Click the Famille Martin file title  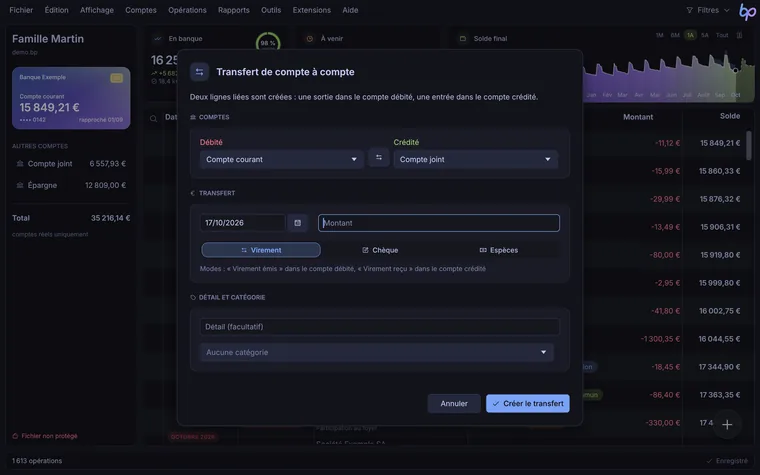point(48,39)
